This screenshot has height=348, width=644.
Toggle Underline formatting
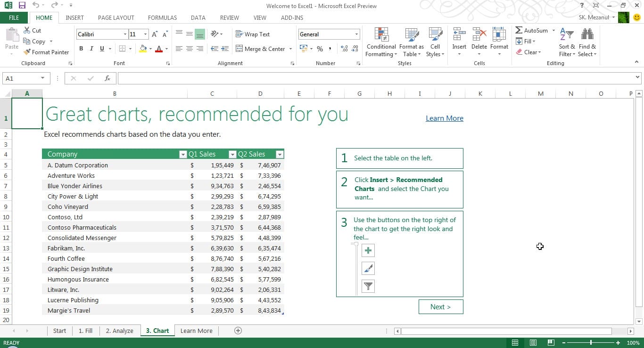(102, 49)
